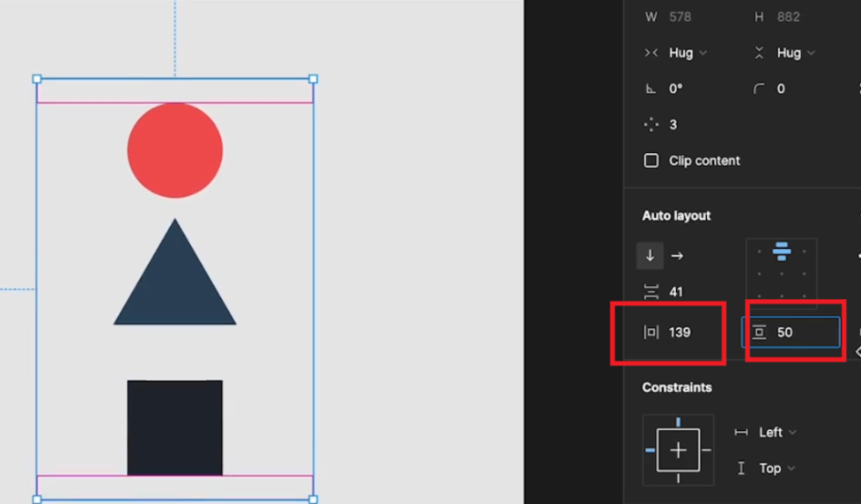Click the W width label
This screenshot has width=861, height=504.
pos(651,17)
